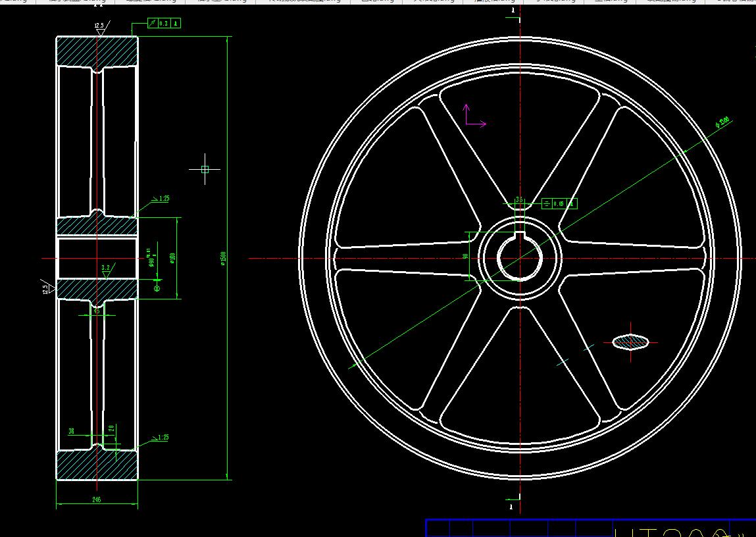Select the ø180 hub diameter dimension
The width and height of the screenshot is (756, 537).
tap(172, 258)
